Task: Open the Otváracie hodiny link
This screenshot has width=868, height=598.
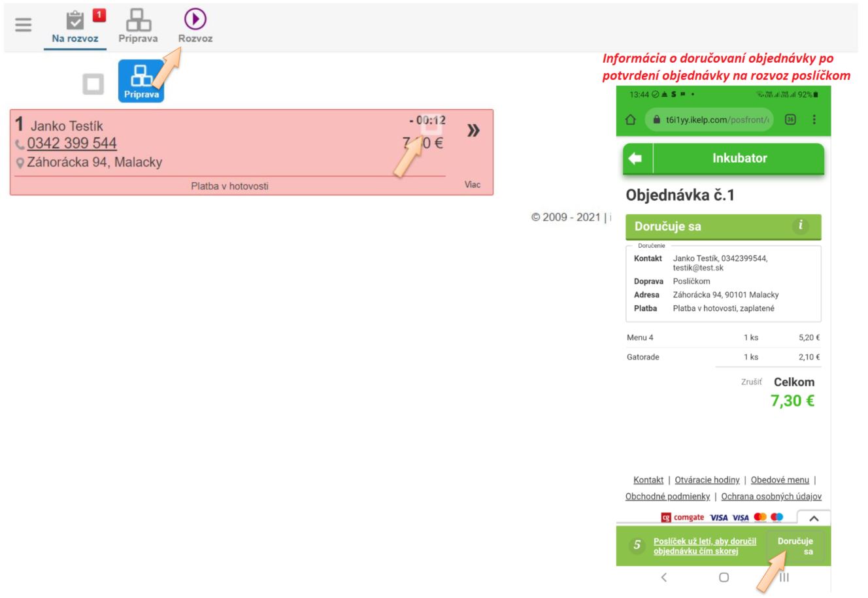Action: [707, 480]
